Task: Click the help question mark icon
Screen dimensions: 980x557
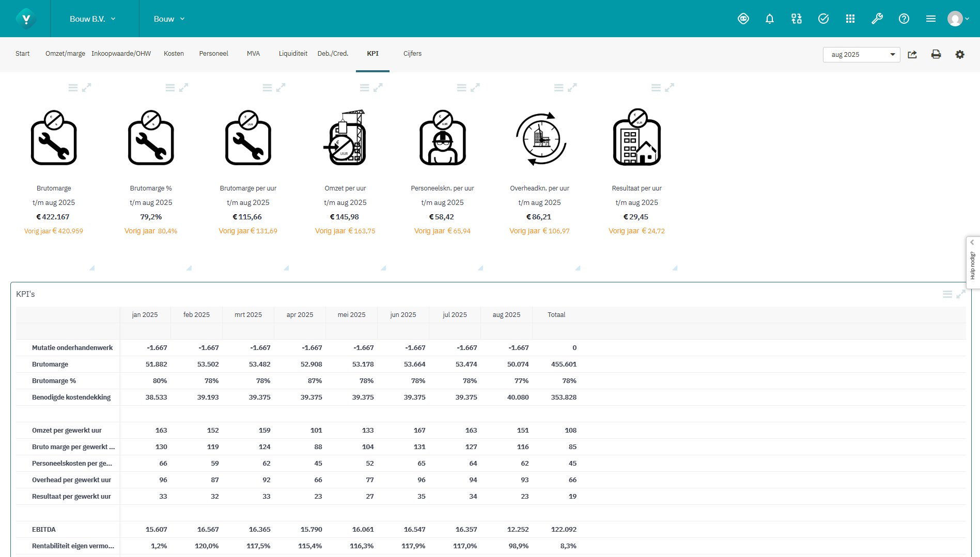Action: 904,19
